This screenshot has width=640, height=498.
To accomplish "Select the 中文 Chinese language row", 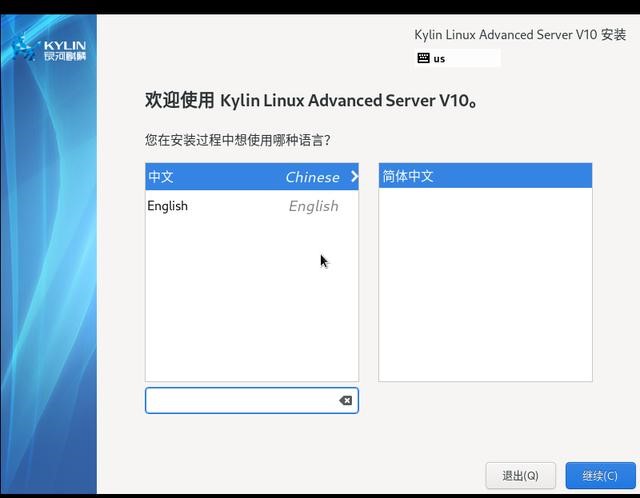I will tap(252, 177).
